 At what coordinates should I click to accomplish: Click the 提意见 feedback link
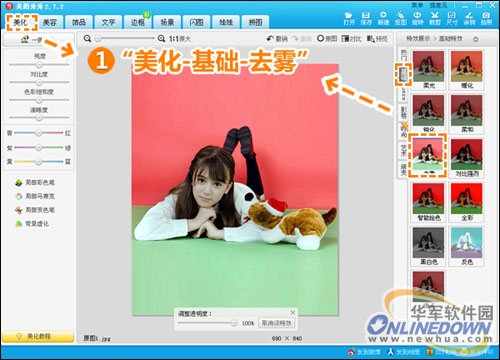(438, 5)
